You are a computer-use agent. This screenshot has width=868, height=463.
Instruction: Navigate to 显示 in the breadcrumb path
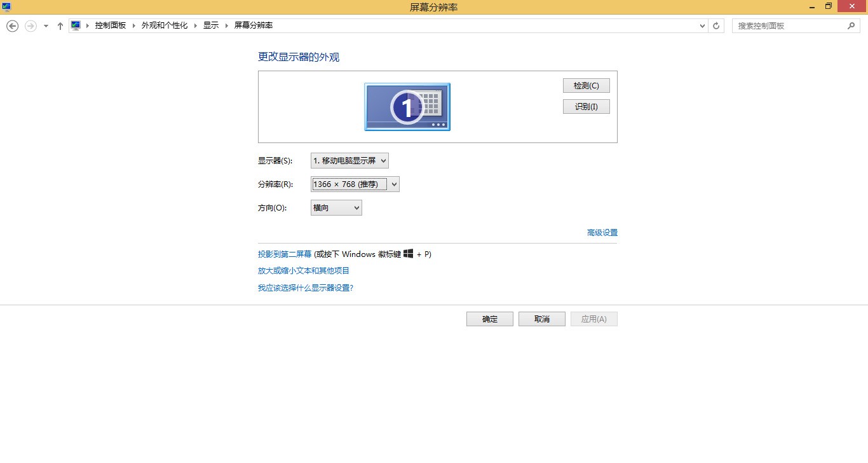tap(210, 25)
